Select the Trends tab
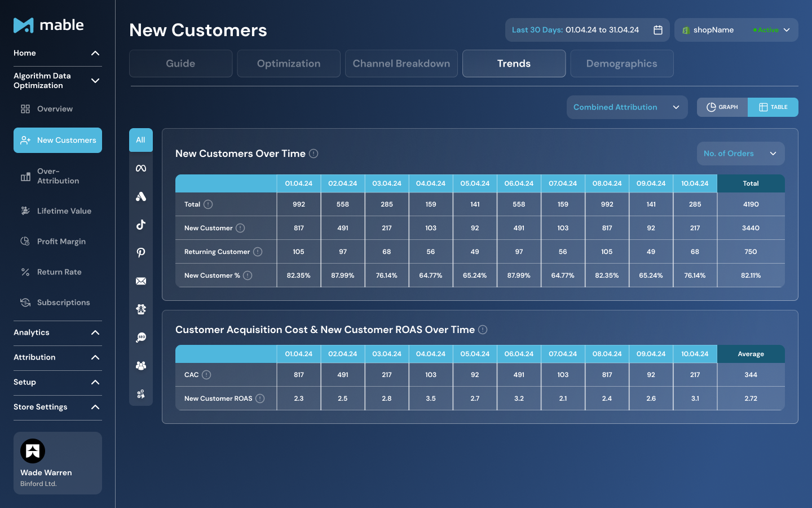The height and width of the screenshot is (508, 812). pos(514,63)
